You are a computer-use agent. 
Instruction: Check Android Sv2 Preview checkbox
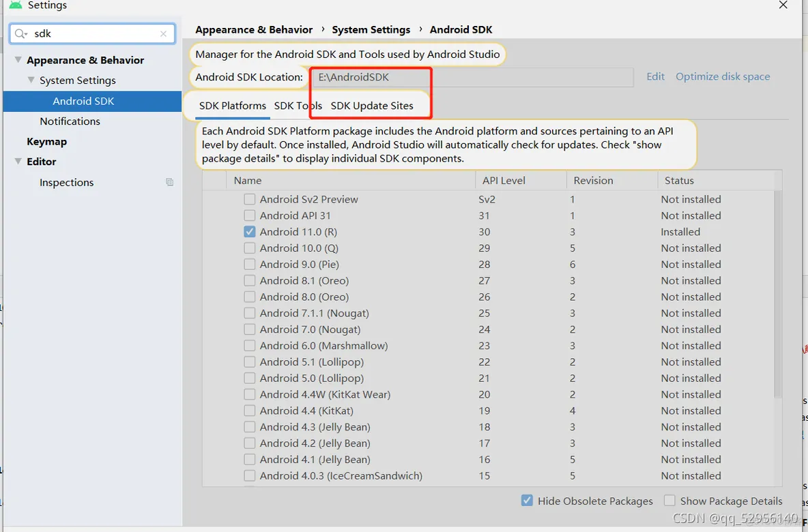[249, 199]
